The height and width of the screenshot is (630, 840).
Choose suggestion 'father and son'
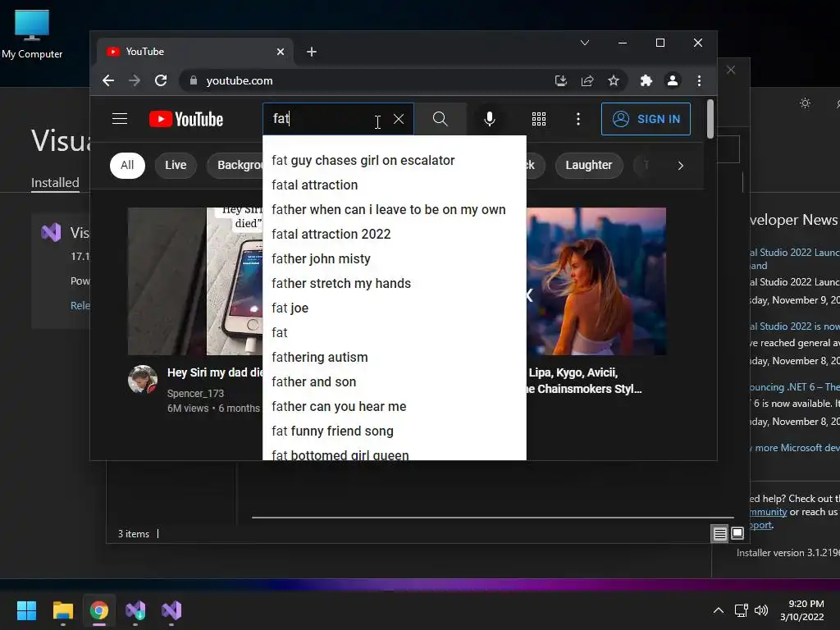tap(395, 382)
